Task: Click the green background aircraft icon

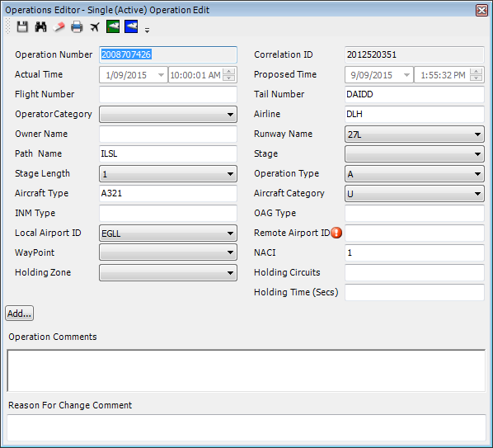Action: pyautogui.click(x=113, y=26)
